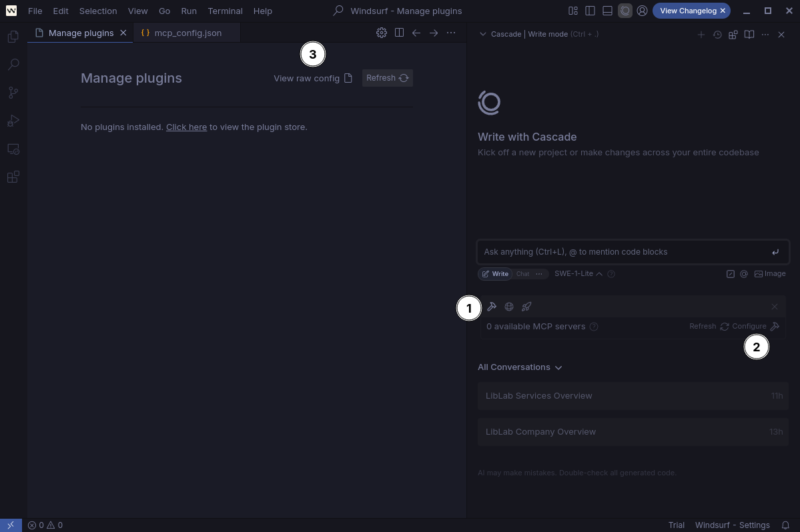Click the Trial status bar entry
Image resolution: width=800 pixels, height=532 pixels.
pos(676,525)
